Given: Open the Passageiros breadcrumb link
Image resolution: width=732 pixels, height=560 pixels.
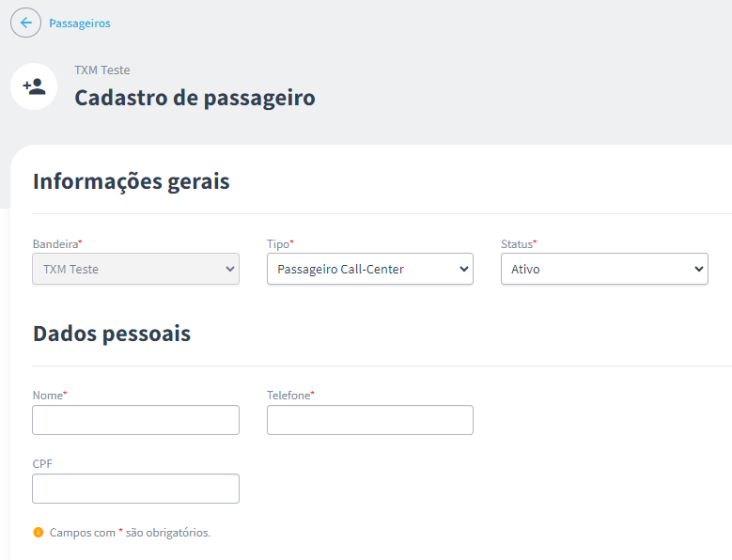Looking at the screenshot, I should tap(80, 23).
